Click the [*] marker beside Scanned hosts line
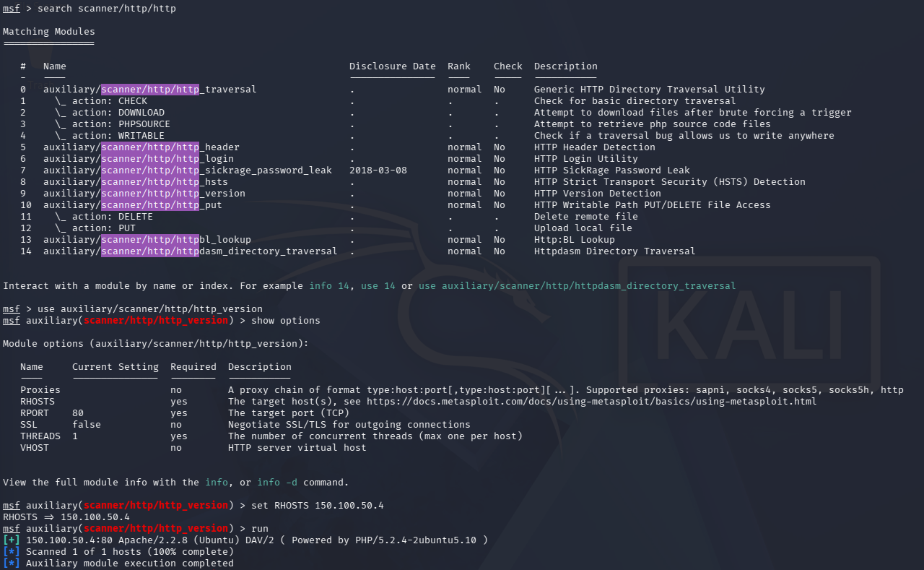924x570 pixels. (12, 552)
